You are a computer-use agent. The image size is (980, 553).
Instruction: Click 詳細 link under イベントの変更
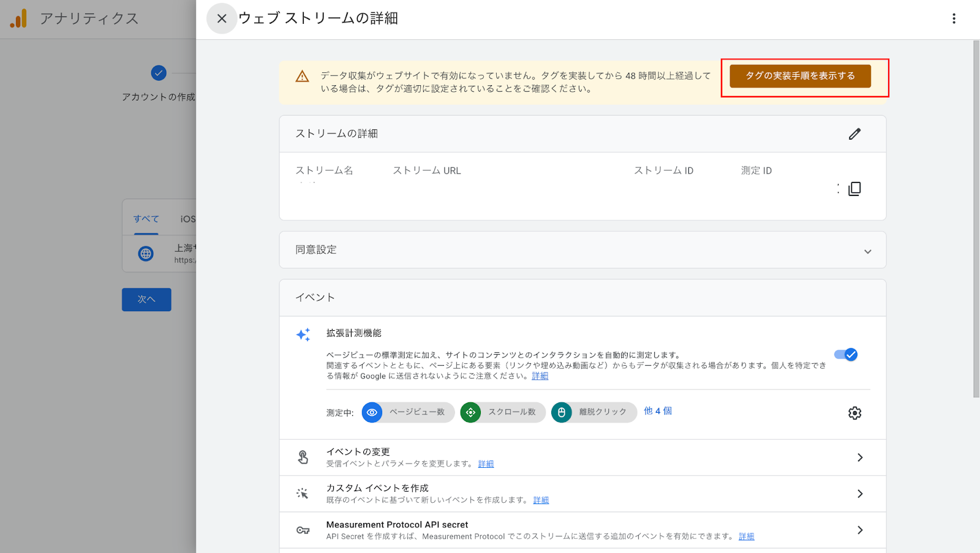[x=486, y=464]
